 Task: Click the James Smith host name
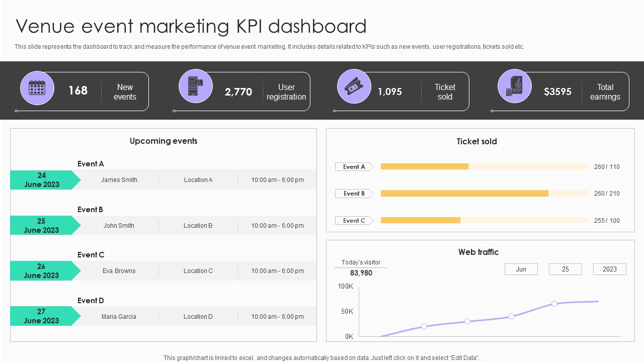click(x=119, y=180)
